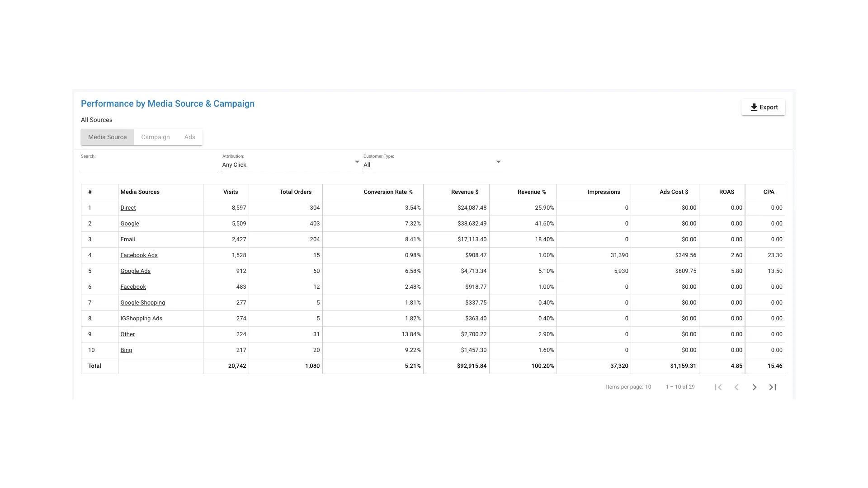The width and height of the screenshot is (868, 488).
Task: Click the Export download icon
Action: point(754,108)
